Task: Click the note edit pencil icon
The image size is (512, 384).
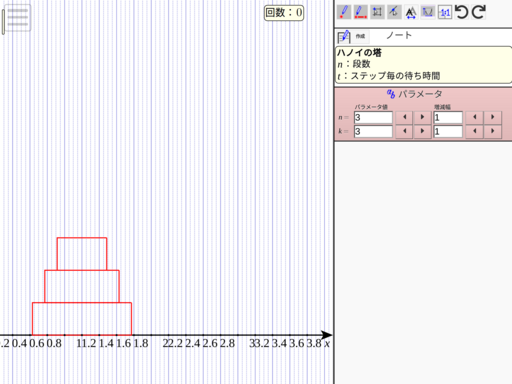Action: point(344,36)
